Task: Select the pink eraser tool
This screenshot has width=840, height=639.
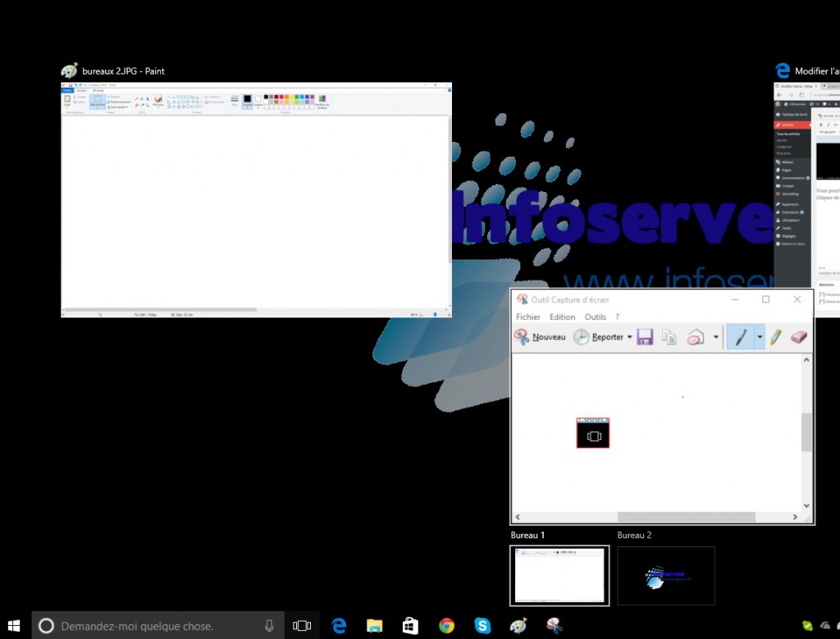Action: [798, 337]
